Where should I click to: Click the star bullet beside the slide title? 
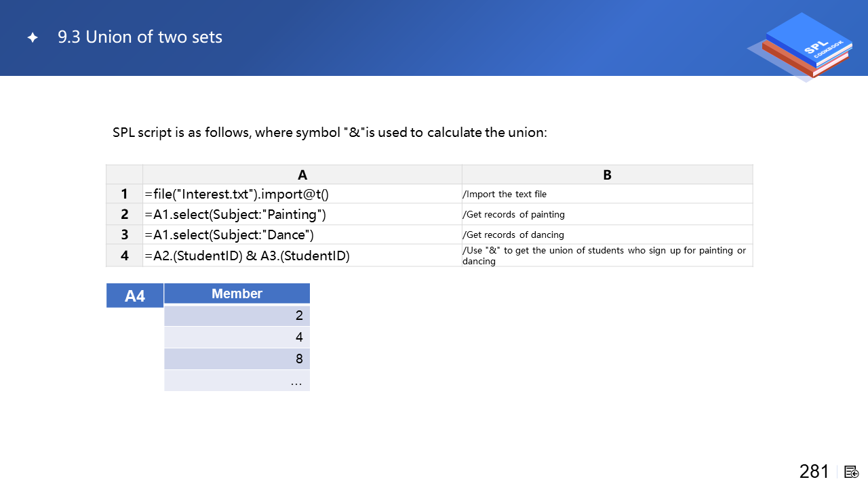click(x=33, y=38)
